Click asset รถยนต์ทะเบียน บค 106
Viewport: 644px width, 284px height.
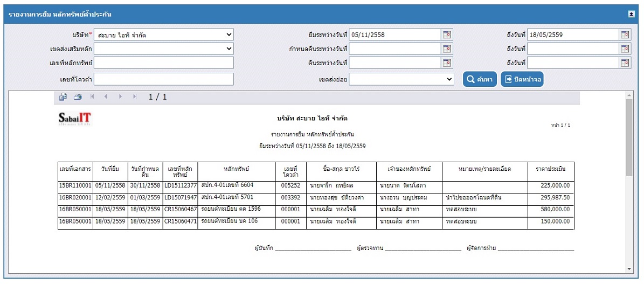pyautogui.click(x=228, y=221)
